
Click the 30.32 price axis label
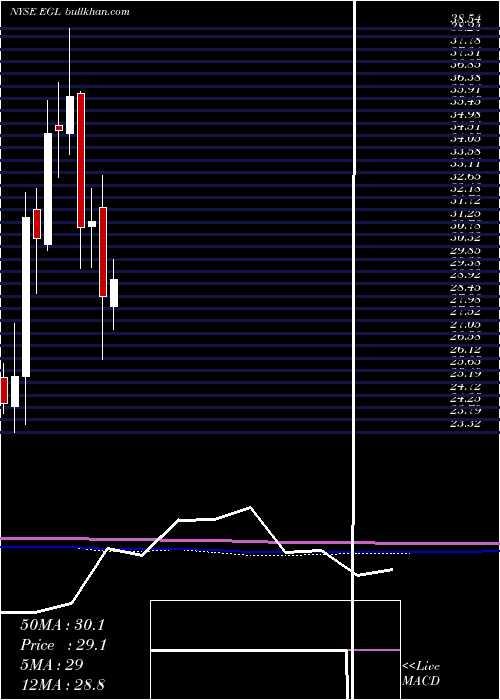(x=466, y=238)
